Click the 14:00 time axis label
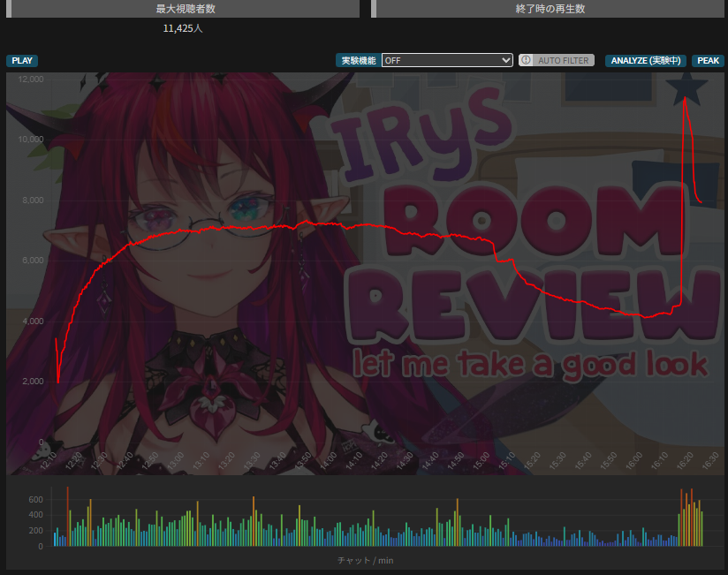The width and height of the screenshot is (728, 575). (329, 461)
